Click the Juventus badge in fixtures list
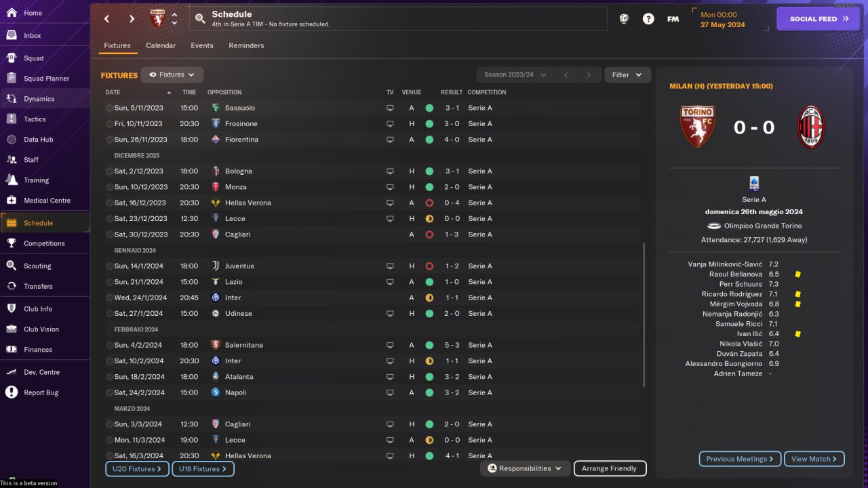 pyautogui.click(x=216, y=266)
